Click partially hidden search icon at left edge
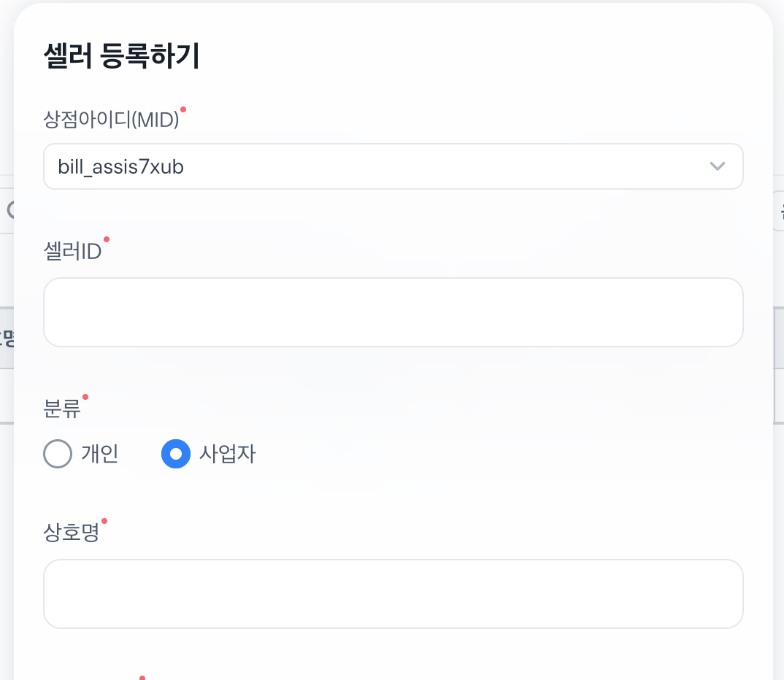The image size is (784, 680). (x=9, y=211)
